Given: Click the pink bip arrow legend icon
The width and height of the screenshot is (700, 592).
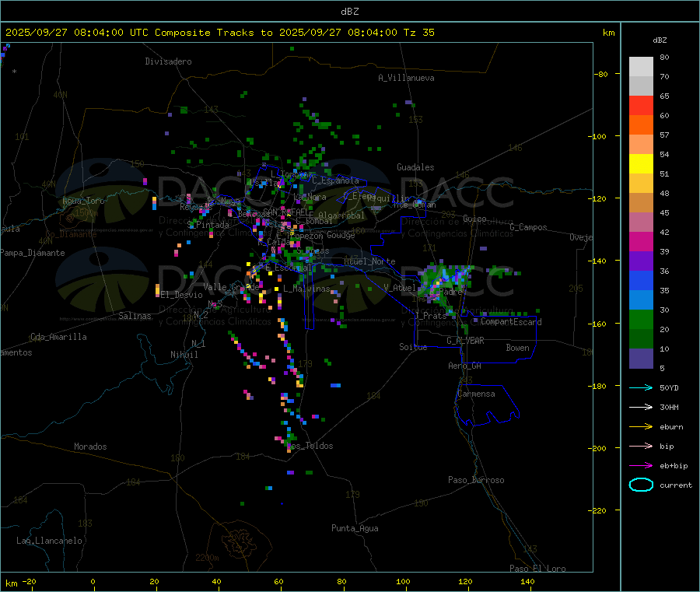Looking at the screenshot, I should (641, 446).
